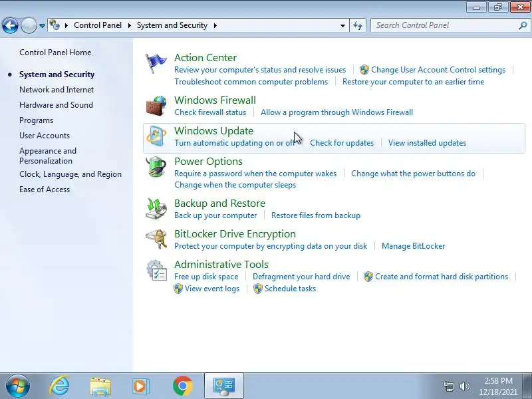Open the Action Center flag icon
This screenshot has width=532, height=399.
(x=156, y=63)
